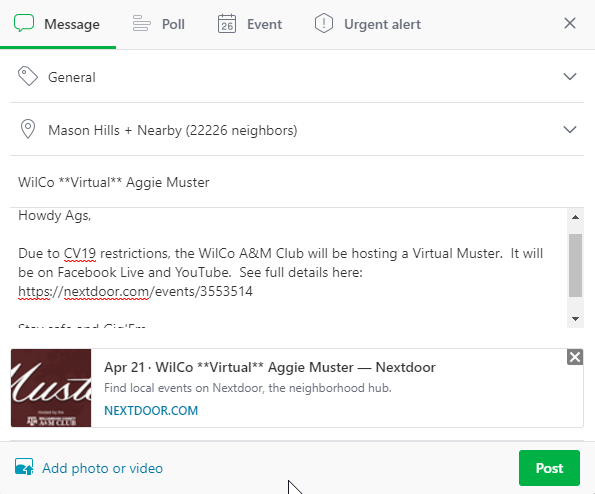Image resolution: width=595 pixels, height=494 pixels.
Task: Click 'Find local events on Nextdoor' description
Action: click(x=247, y=388)
